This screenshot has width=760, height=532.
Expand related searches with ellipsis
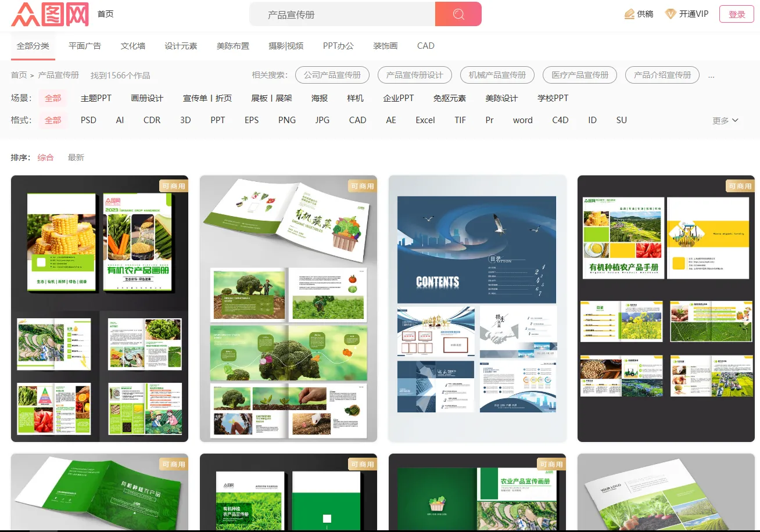[711, 76]
